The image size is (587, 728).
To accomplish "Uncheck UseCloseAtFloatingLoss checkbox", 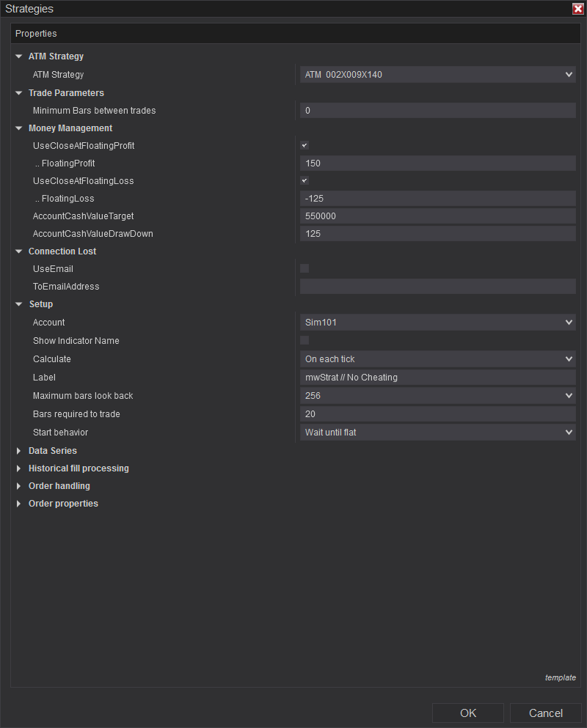I will [x=305, y=180].
